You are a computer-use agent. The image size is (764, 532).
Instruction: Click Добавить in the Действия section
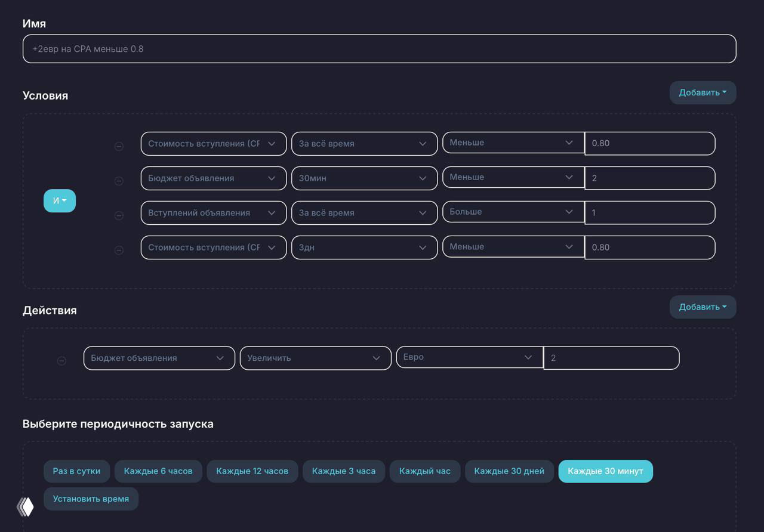click(703, 307)
